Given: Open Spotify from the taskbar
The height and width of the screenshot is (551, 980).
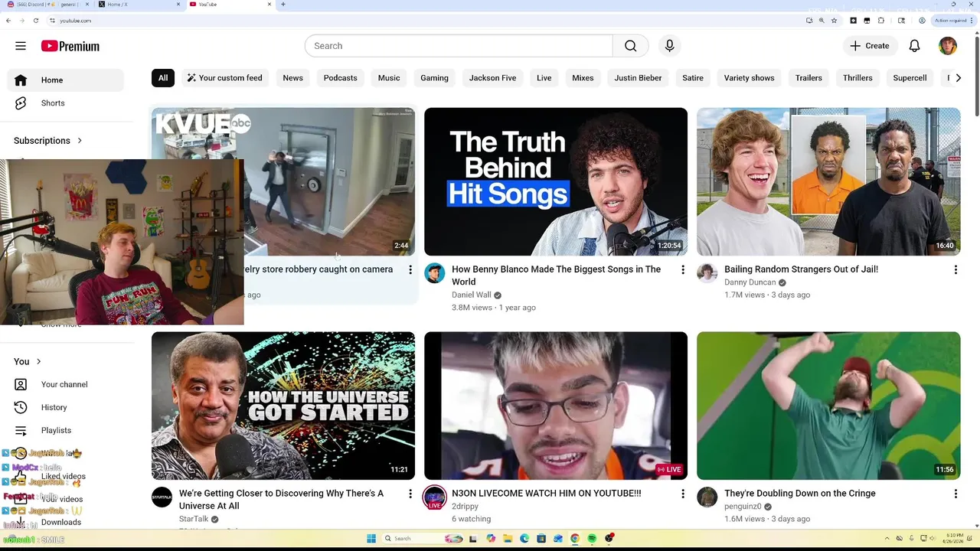Looking at the screenshot, I should [592, 539].
